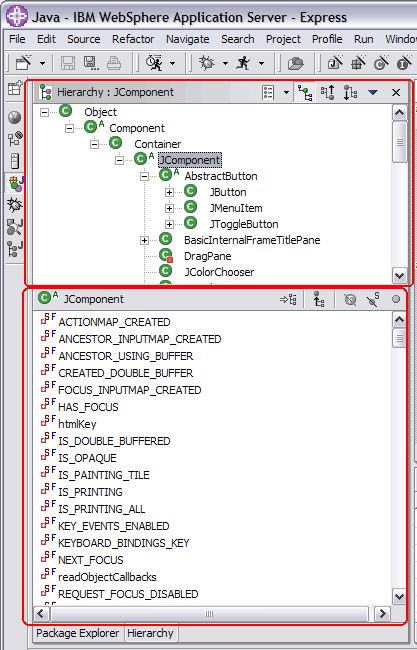Collapse the Component tree node
Image resolution: width=417 pixels, height=650 pixels.
click(x=70, y=129)
